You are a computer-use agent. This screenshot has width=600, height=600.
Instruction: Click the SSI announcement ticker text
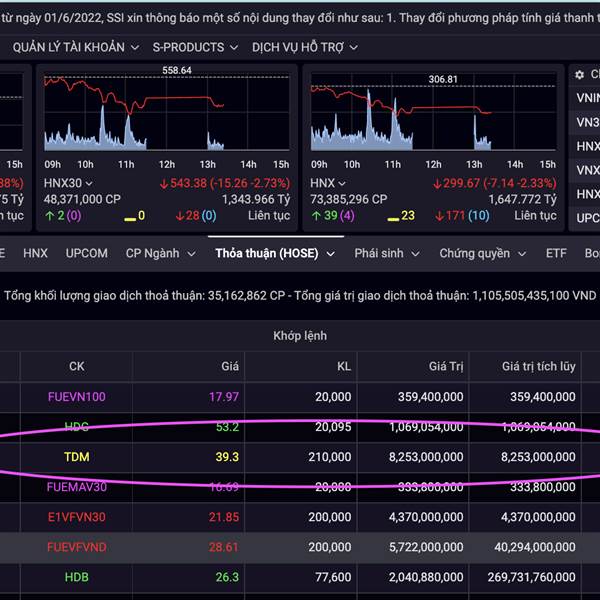[300, 18]
